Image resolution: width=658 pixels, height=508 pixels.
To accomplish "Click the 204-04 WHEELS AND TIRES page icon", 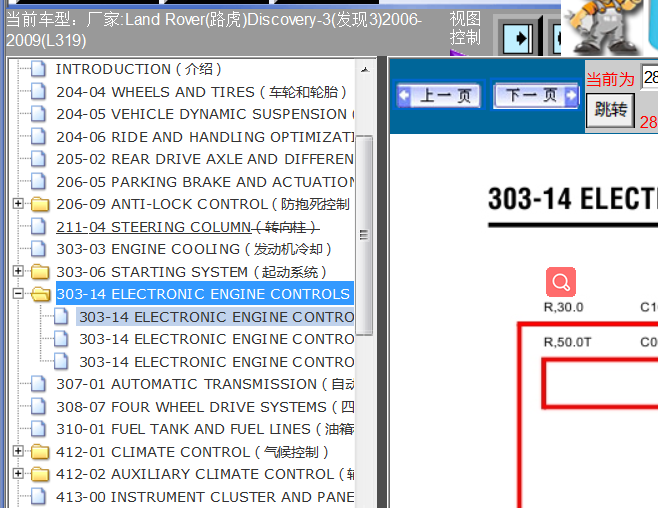I will point(39,91).
